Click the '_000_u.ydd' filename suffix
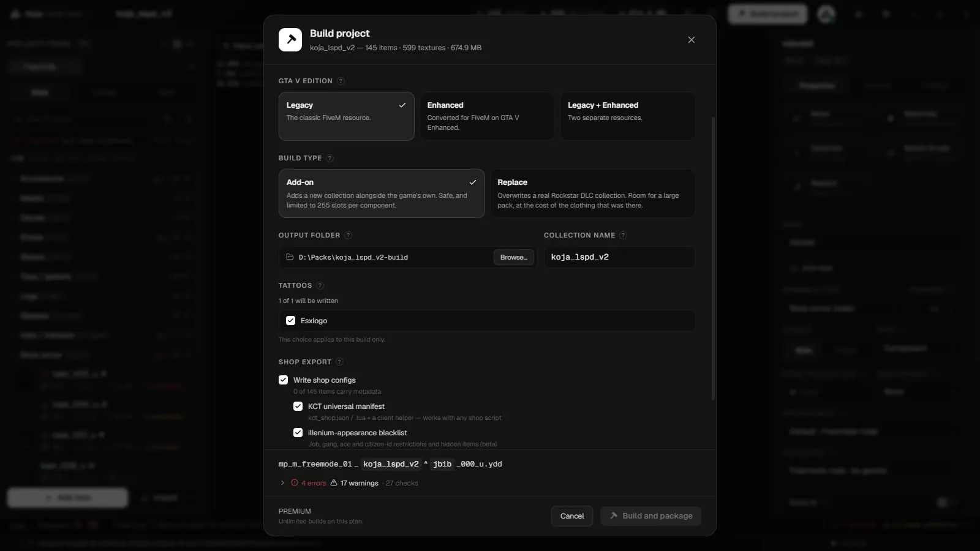980x551 pixels. tap(479, 464)
